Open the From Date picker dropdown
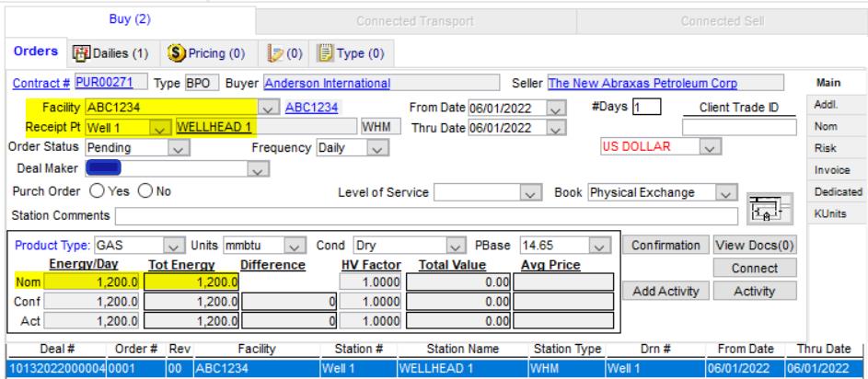 552,108
